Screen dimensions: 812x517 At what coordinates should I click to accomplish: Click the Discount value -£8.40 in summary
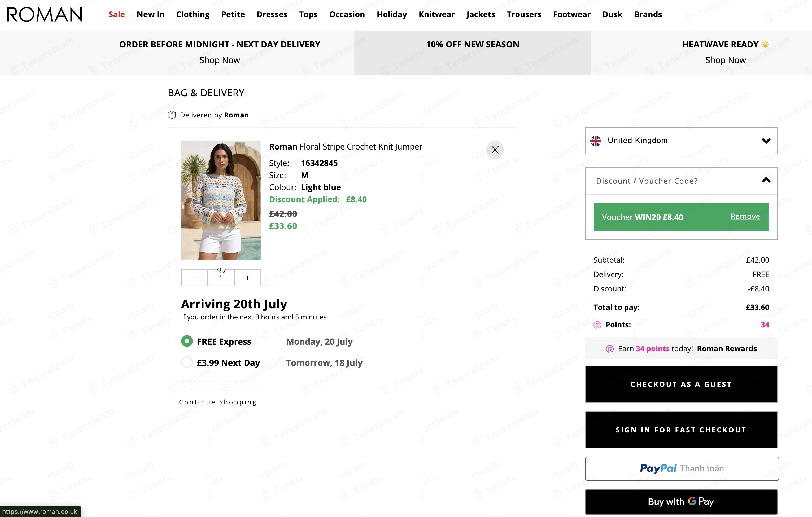point(758,289)
